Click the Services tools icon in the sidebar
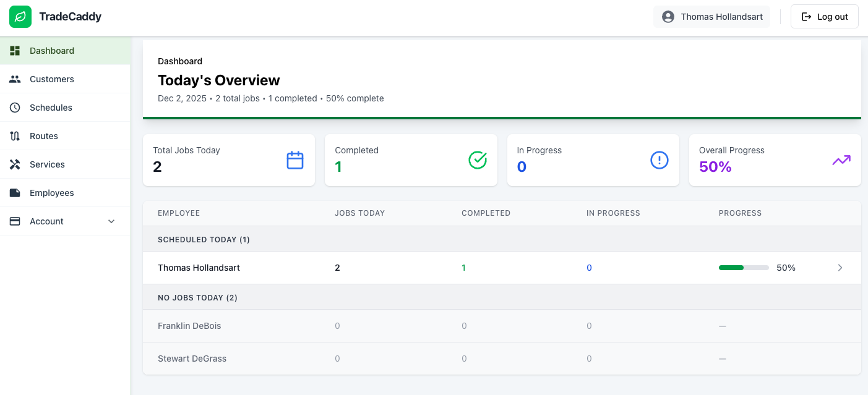 point(15,164)
